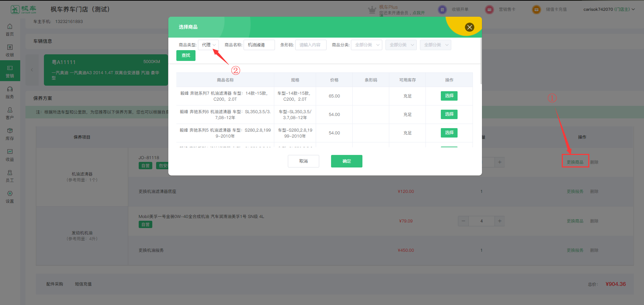The image size is (644, 305).
Task: Click 更换服务 for 更换机油滤清器底座
Action: pos(575,191)
